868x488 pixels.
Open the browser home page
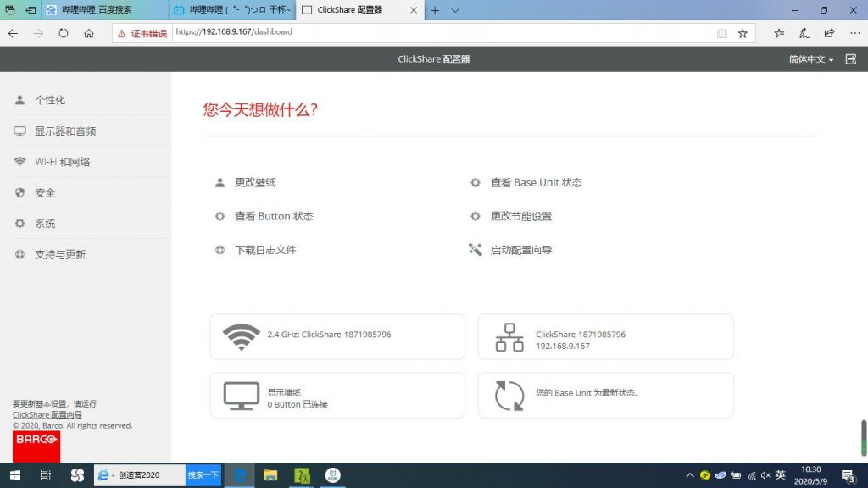tap(88, 33)
